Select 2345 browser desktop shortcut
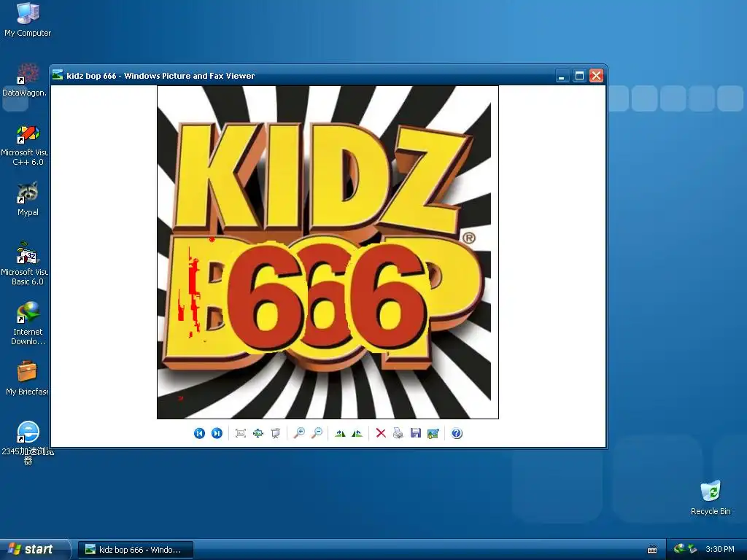 [x=28, y=443]
